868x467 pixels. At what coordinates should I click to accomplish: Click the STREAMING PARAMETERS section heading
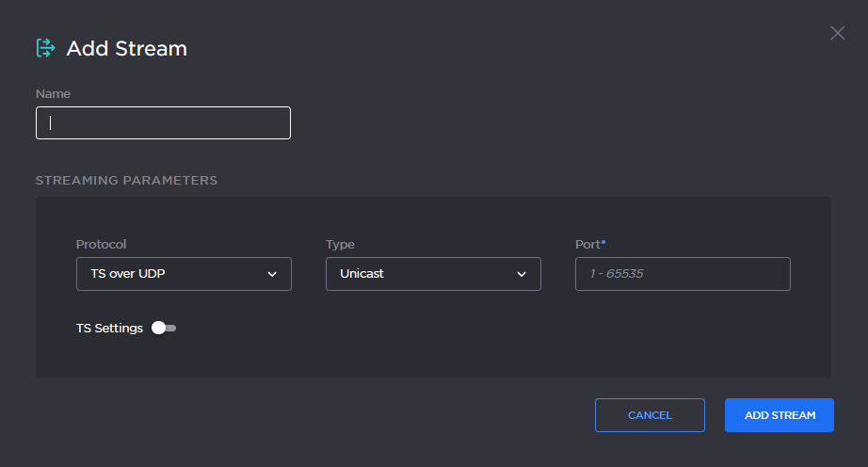(126, 180)
